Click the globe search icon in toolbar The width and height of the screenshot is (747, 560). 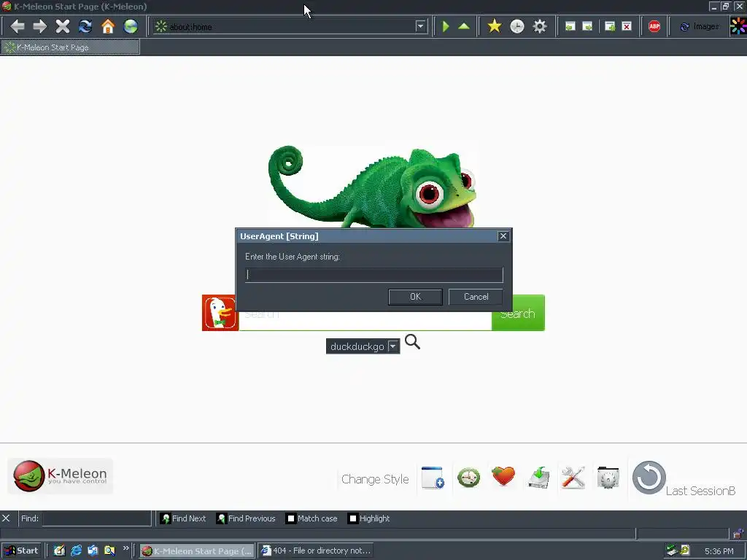[131, 26]
